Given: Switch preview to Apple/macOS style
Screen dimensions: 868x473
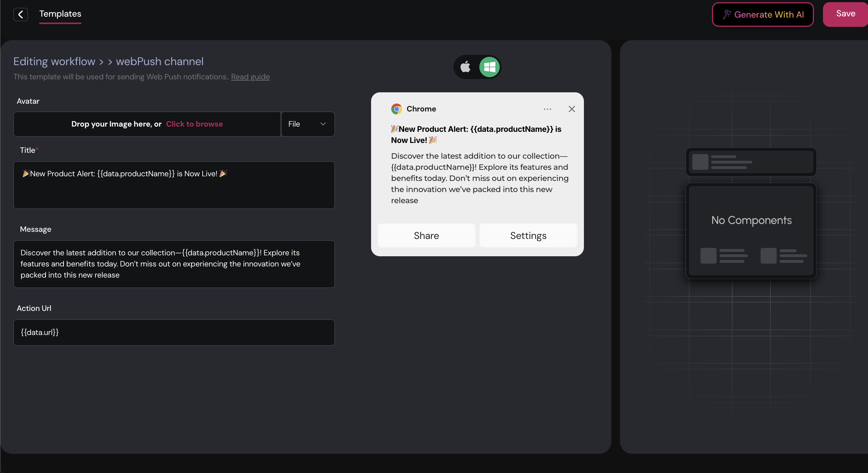Looking at the screenshot, I should [465, 67].
